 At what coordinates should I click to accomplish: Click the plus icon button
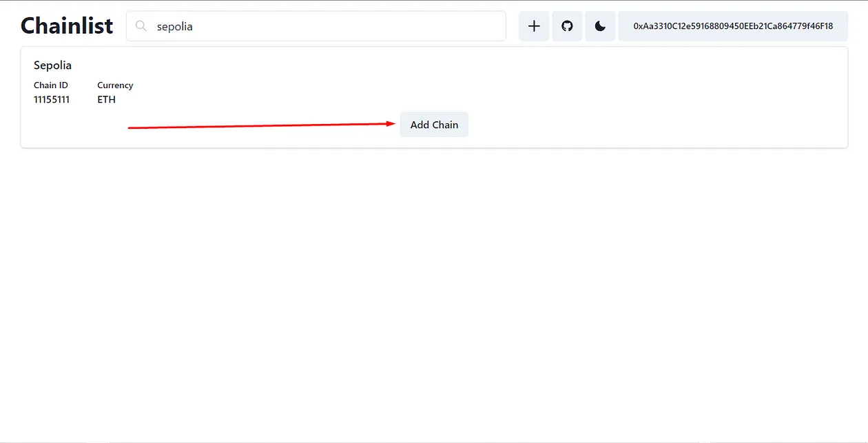[x=534, y=26]
